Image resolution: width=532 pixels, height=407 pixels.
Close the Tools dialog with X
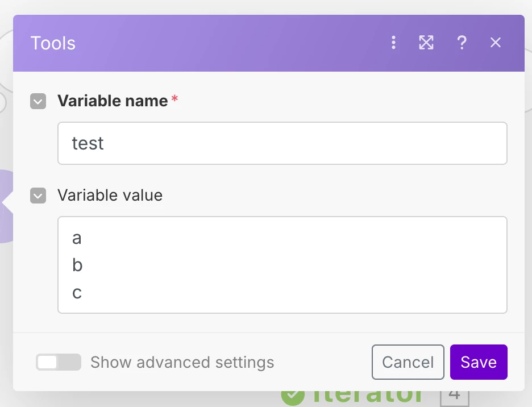click(496, 43)
